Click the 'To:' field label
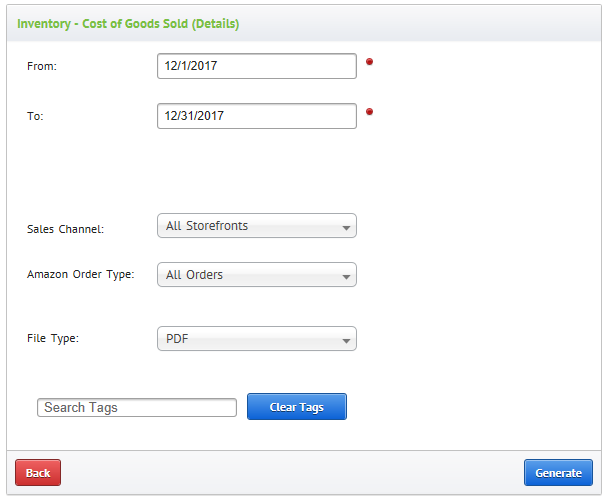Image resolution: width=609 pixels, height=502 pixels. [35, 116]
